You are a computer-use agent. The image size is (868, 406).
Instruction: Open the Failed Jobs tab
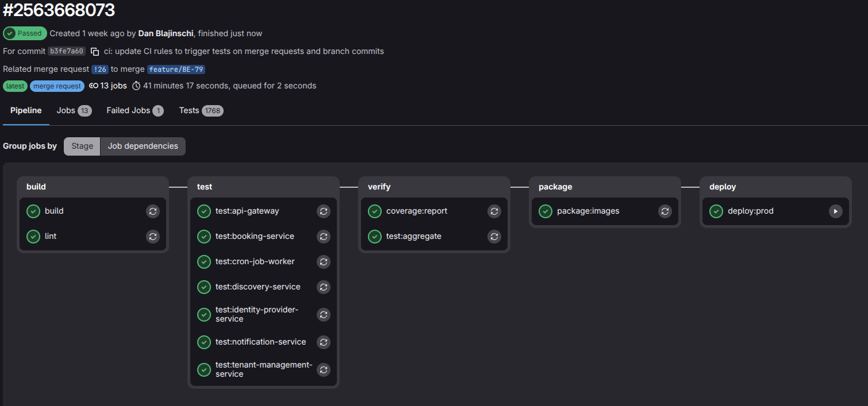point(135,110)
